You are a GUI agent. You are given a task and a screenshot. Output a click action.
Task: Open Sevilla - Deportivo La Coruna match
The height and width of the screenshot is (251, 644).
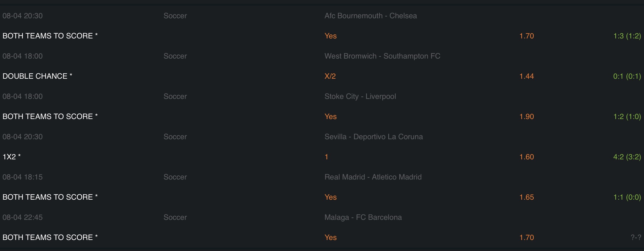pyautogui.click(x=374, y=137)
